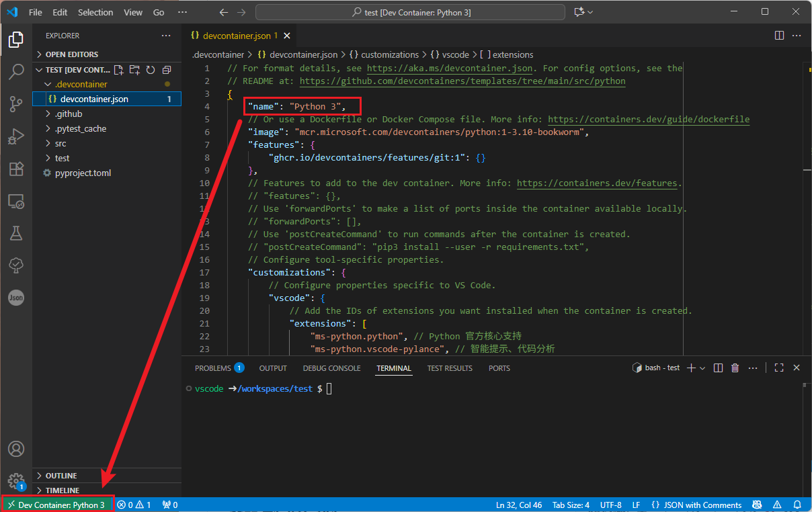This screenshot has width=812, height=512.
Task: Open the Go menu
Action: [159, 12]
